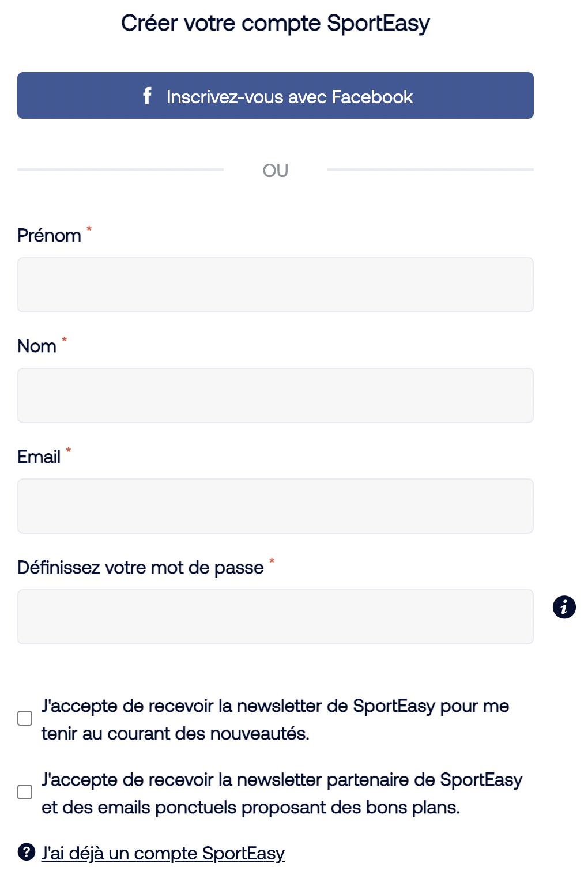Click the "Prénom" field label
This screenshot has height=875, width=588.
tap(49, 236)
